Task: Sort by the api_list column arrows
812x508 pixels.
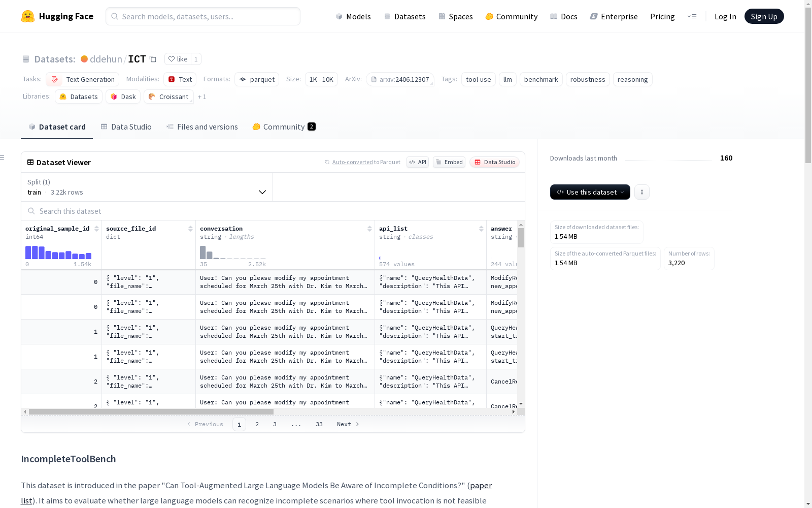Action: (481, 229)
